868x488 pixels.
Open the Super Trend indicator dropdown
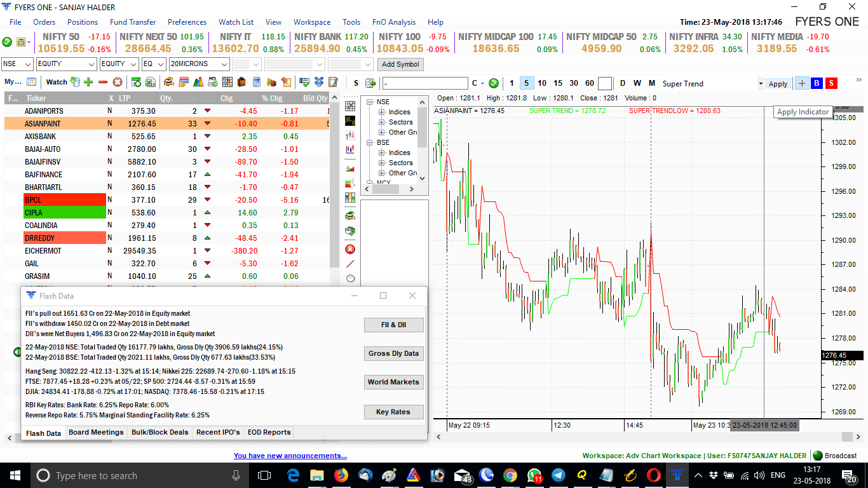pyautogui.click(x=761, y=84)
